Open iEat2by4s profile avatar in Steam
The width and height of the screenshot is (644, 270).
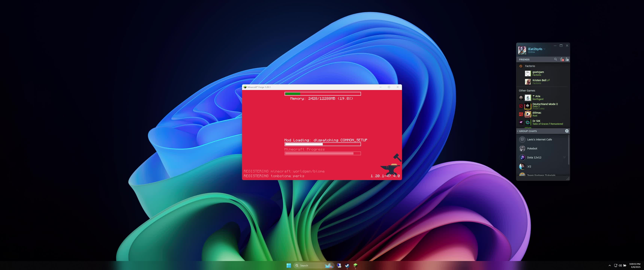[522, 50]
